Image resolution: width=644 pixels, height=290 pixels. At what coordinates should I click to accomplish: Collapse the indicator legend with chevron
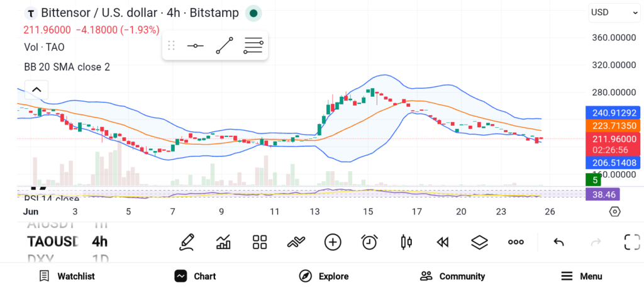tap(36, 89)
